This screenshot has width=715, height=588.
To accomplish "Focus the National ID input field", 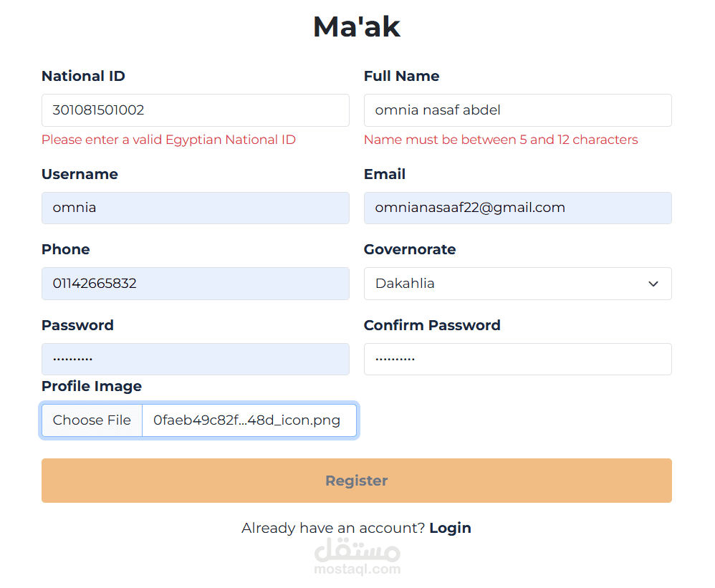I will click(195, 110).
